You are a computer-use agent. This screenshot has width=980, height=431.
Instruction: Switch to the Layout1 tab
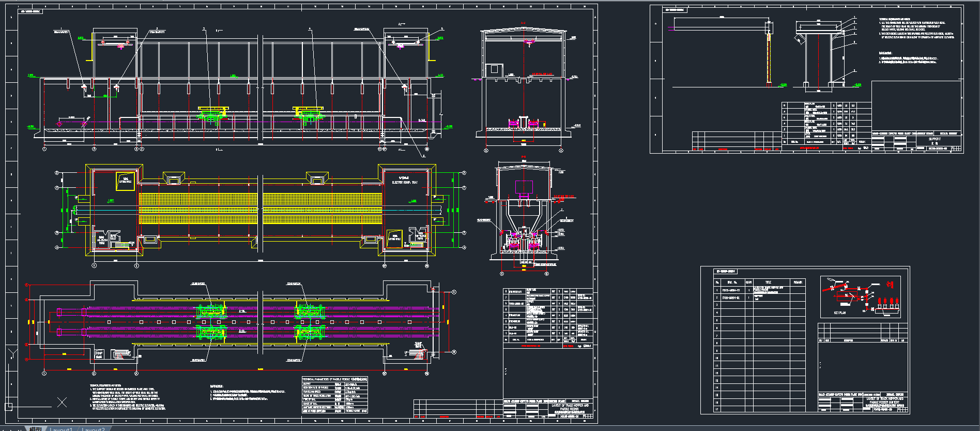point(60,428)
